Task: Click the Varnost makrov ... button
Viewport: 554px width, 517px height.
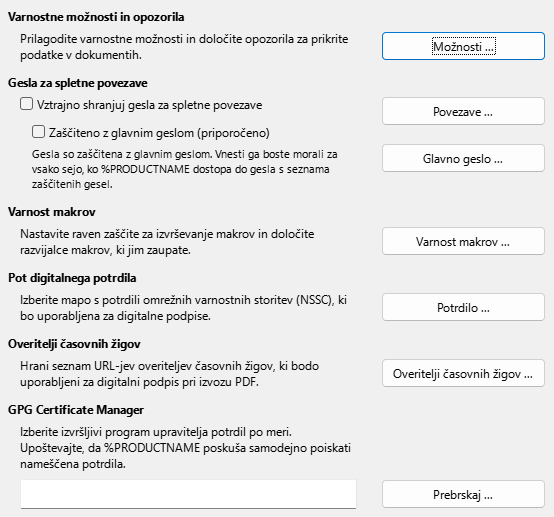Action: click(463, 241)
